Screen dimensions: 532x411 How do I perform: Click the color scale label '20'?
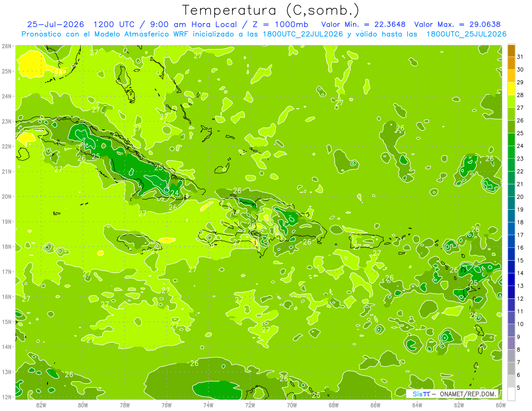[x=520, y=197]
